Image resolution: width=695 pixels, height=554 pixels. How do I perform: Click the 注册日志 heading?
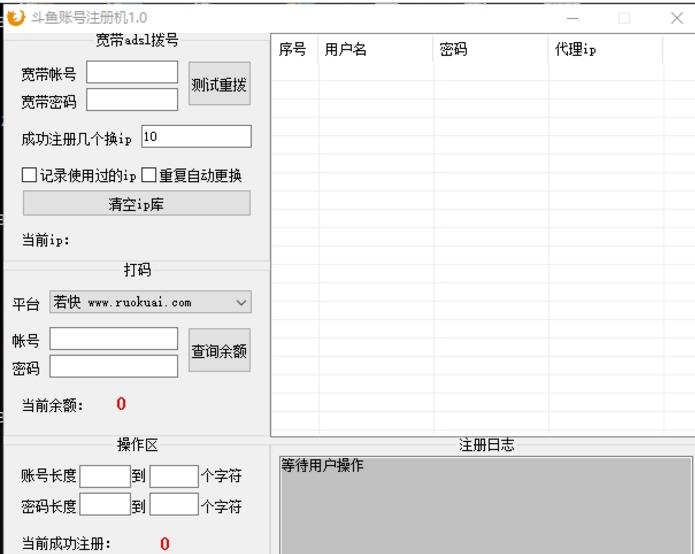(487, 445)
